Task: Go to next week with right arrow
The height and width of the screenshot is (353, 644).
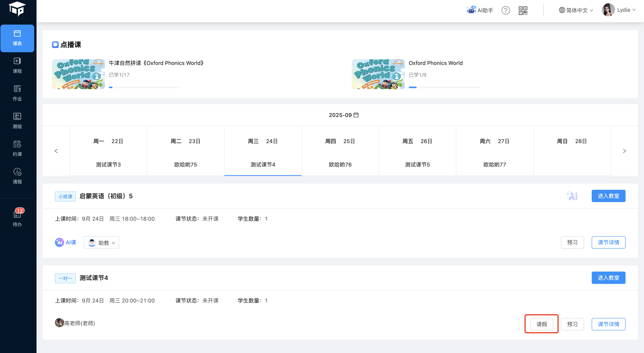Action: coord(624,151)
